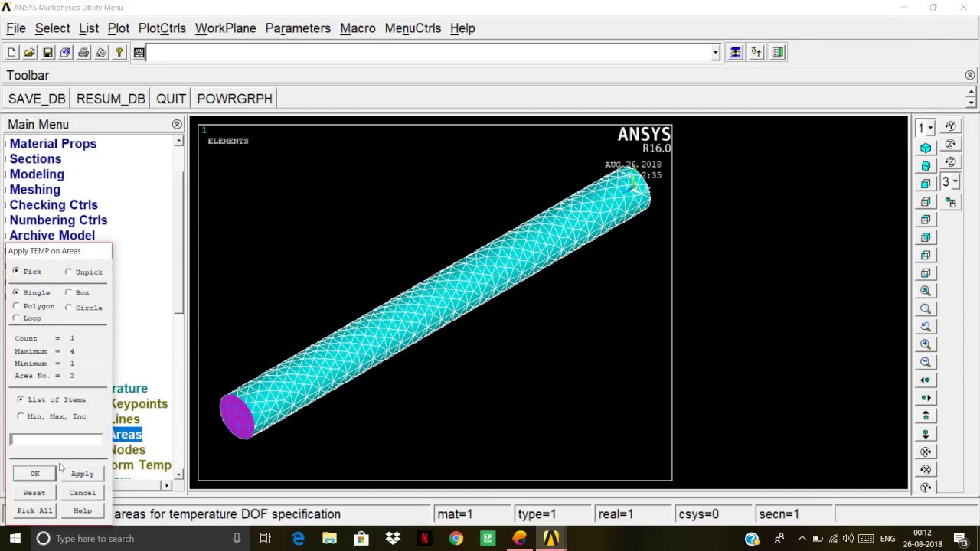Click the Box Zoom magnifier icon
The width and height of the screenshot is (980, 551).
926,308
